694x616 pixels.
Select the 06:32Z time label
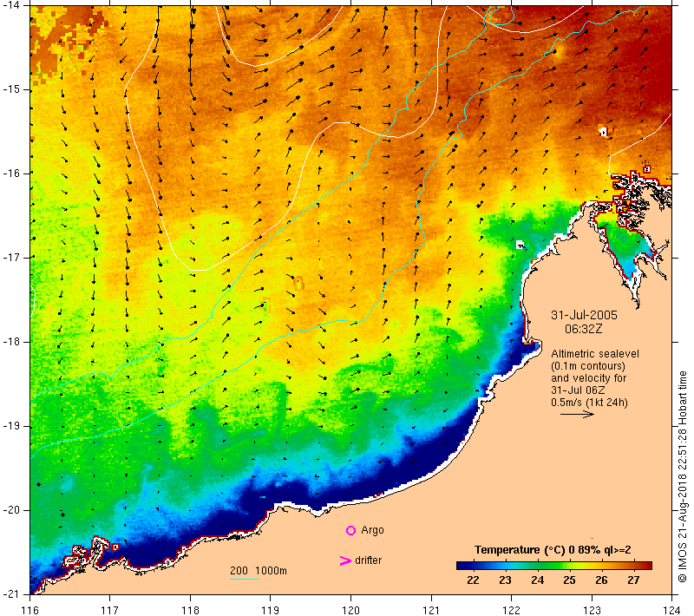point(583,329)
